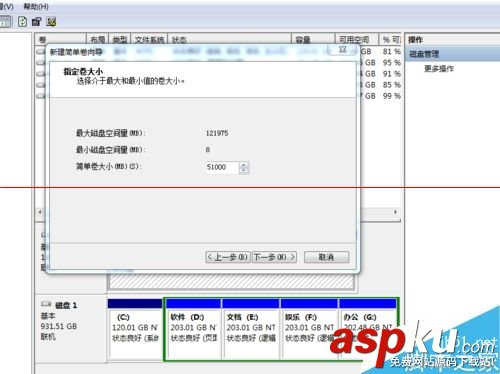This screenshot has width=500, height=374.
Task: Click the hatched unallocated space bar
Action: pos(232,282)
